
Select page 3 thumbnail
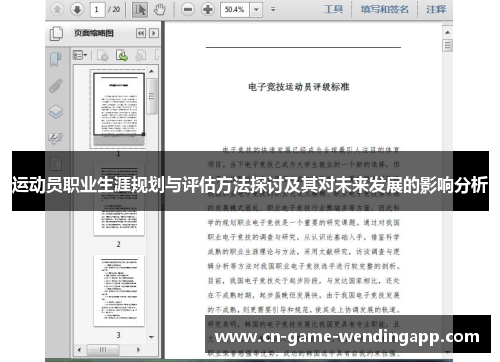point(119,290)
